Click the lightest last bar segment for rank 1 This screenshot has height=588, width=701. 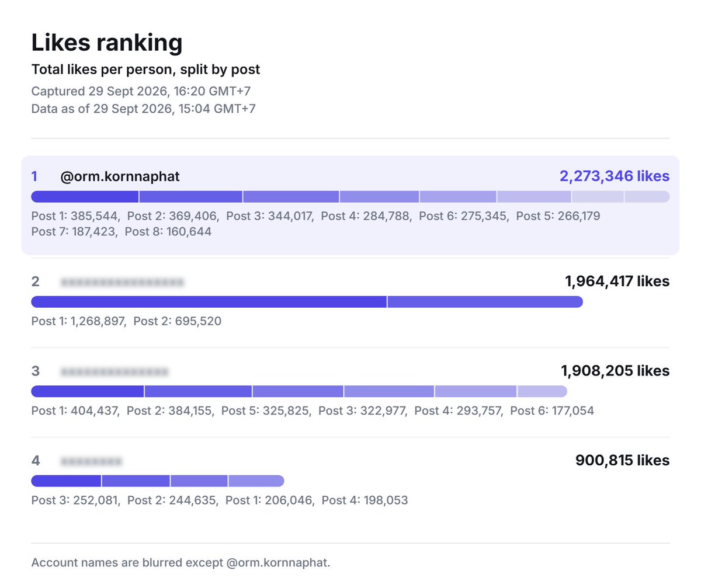(x=647, y=197)
